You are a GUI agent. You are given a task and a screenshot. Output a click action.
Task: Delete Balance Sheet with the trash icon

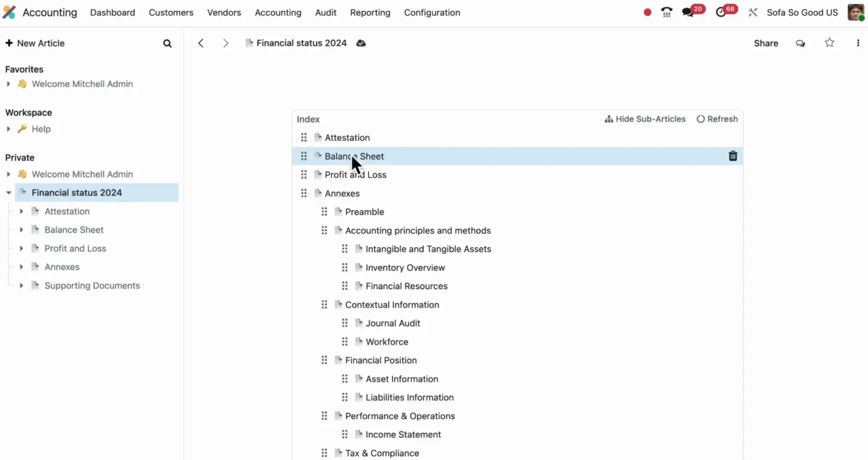tap(733, 156)
